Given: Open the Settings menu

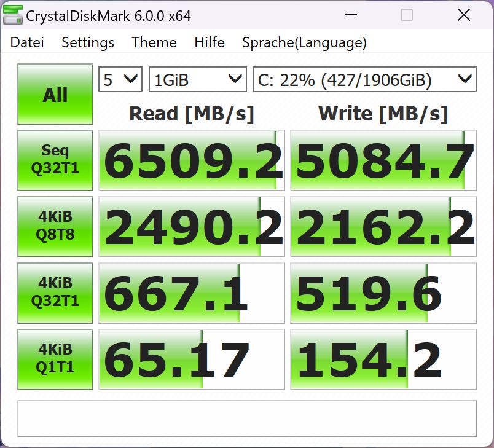Looking at the screenshot, I should click(88, 42).
